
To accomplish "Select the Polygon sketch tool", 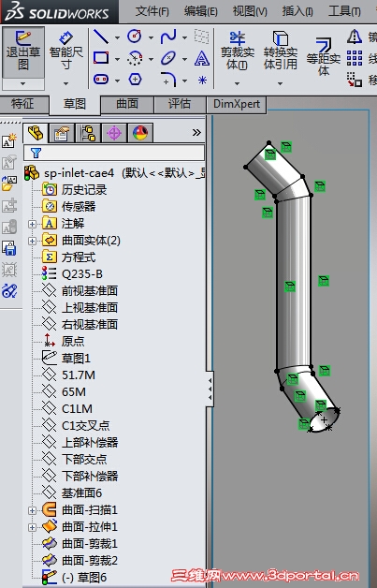I will [135, 80].
